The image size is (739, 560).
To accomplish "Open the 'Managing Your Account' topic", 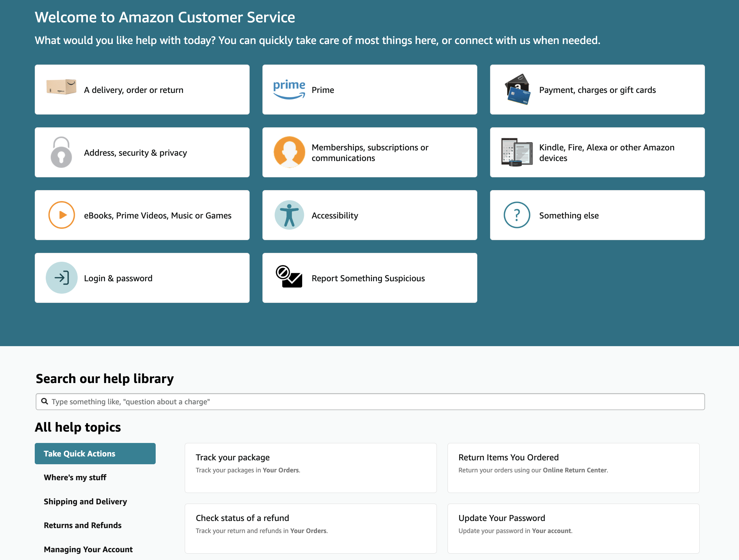I will 88,549.
